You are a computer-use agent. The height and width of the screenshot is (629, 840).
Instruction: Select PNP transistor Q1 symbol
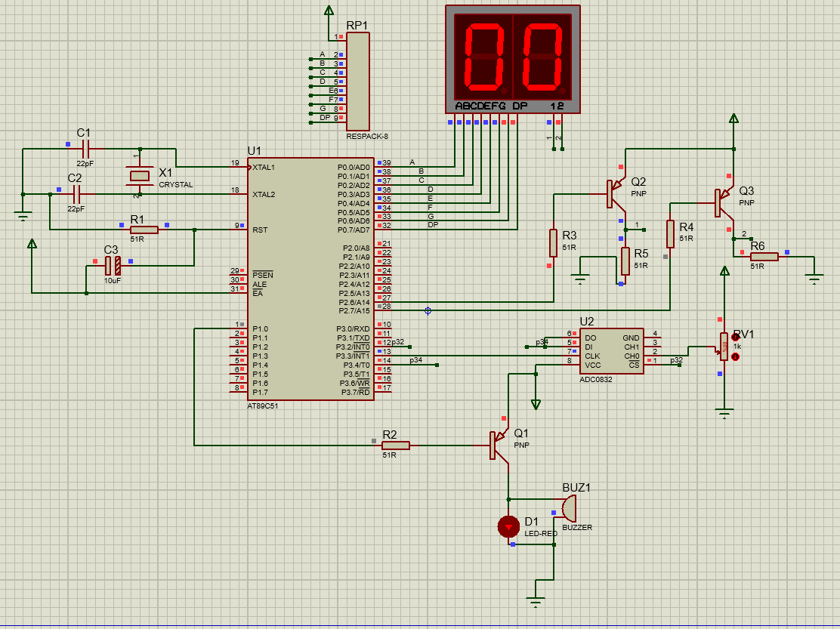[x=499, y=445]
